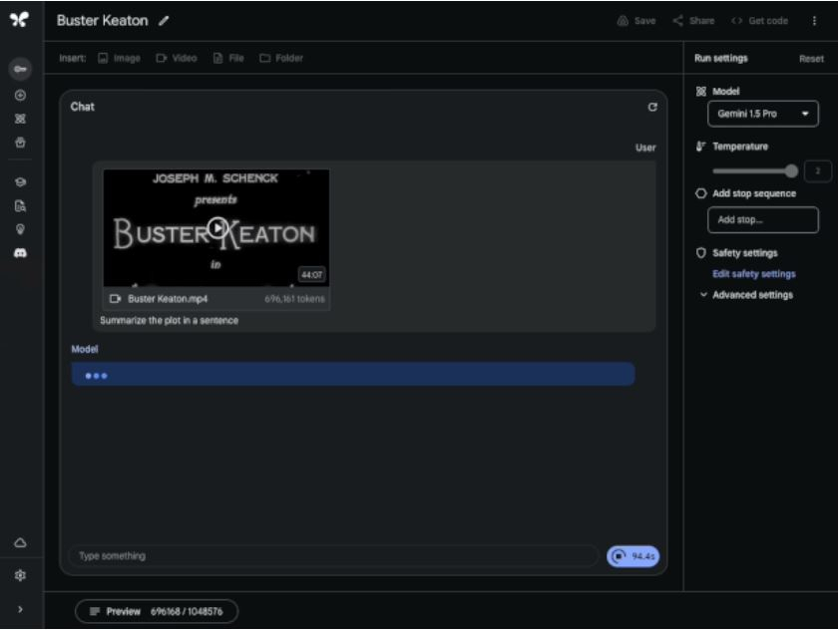Image resolution: width=840 pixels, height=630 pixels.
Task: Expand Advanced settings
Action: point(747,295)
